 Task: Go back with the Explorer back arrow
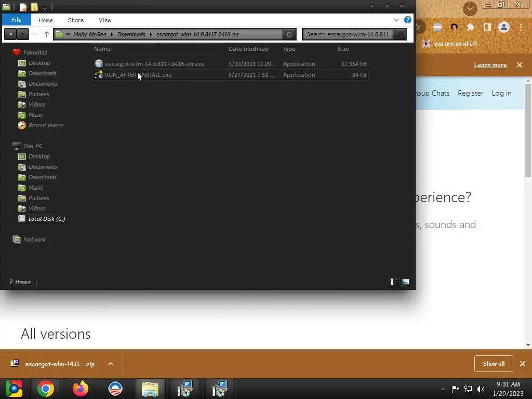pos(10,34)
